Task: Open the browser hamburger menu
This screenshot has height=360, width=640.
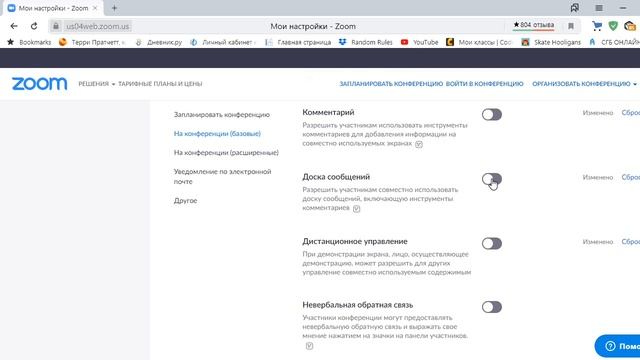Action: coord(599,8)
